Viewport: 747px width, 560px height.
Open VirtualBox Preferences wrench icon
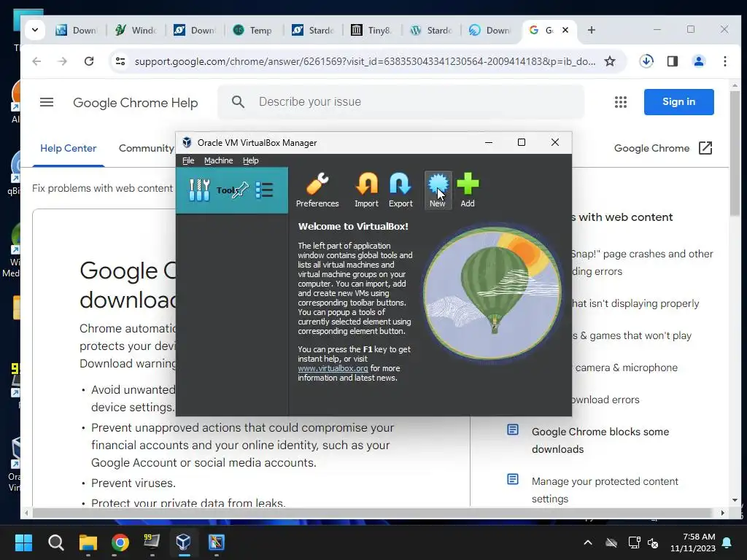tap(317, 190)
